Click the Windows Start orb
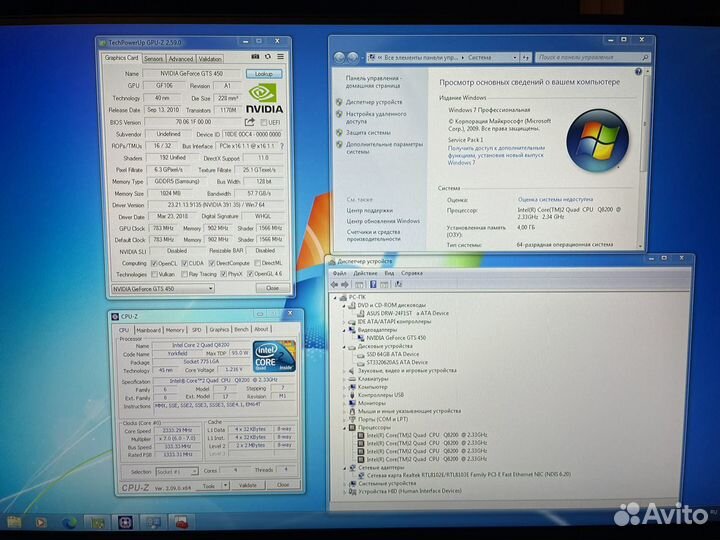 (x=14, y=521)
